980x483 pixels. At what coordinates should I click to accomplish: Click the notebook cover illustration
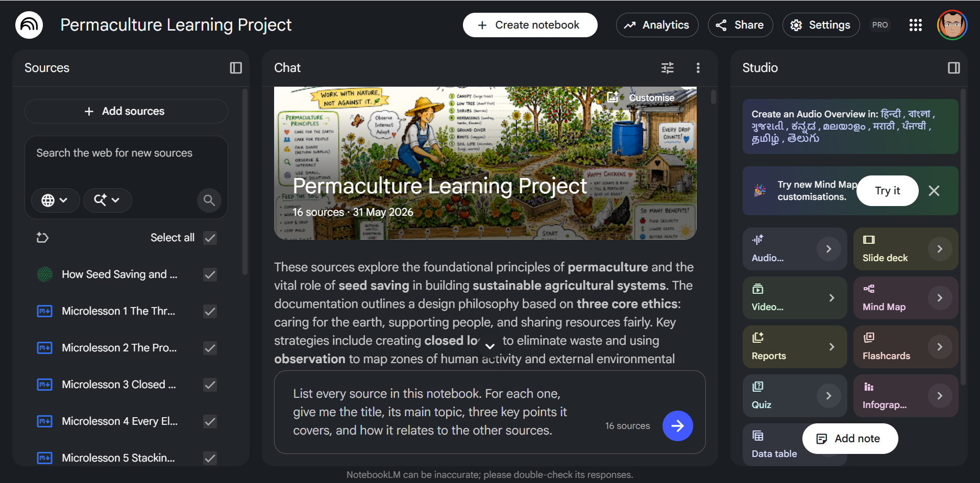point(485,163)
